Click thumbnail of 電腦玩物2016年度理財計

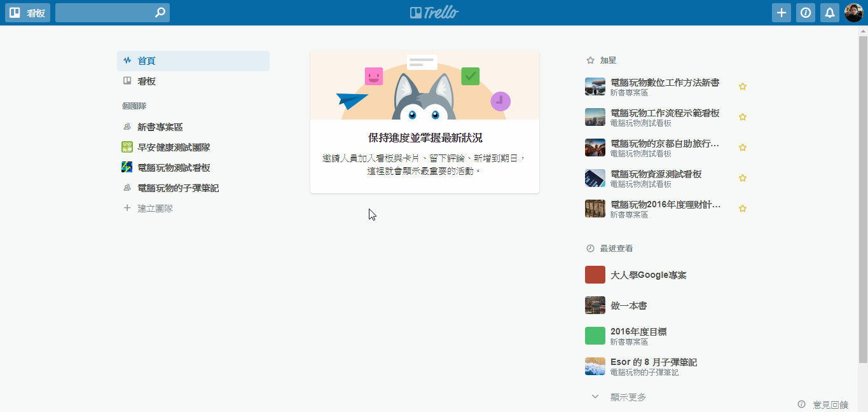pos(595,209)
